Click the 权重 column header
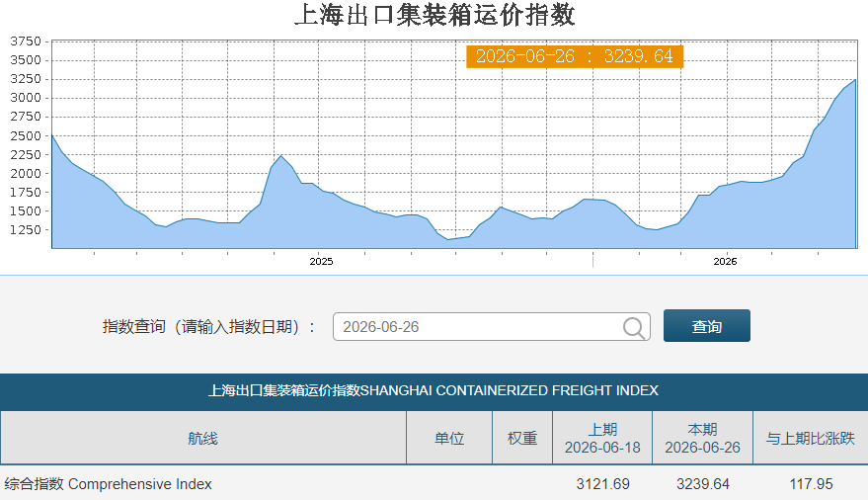This screenshot has height=500, width=868. 522,438
